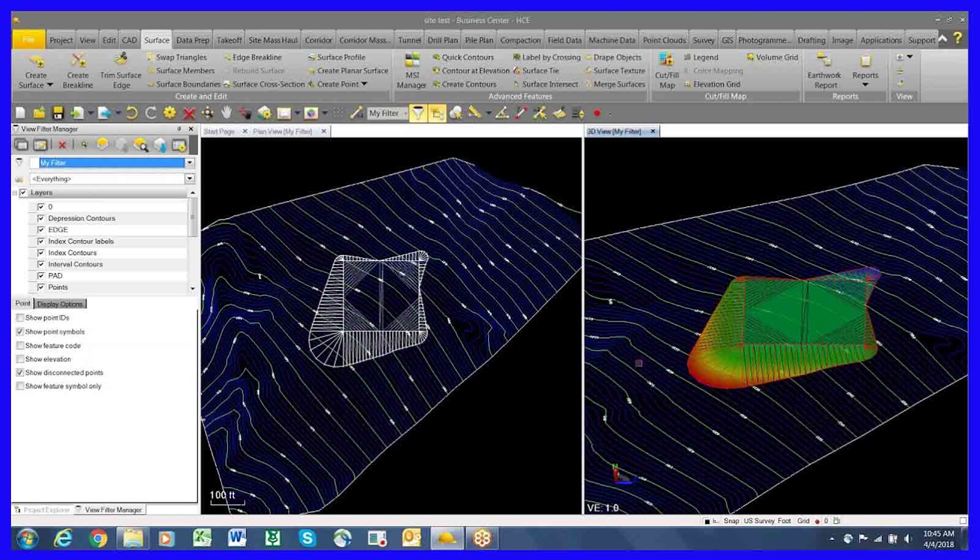
Task: Select the Surface Profile tool
Action: click(x=341, y=57)
